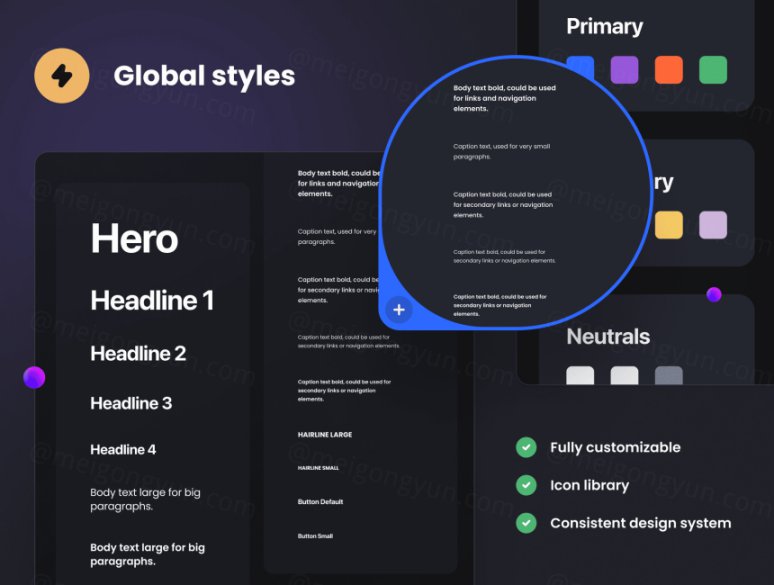
Task: Choose the Headline 1 text style
Action: click(x=152, y=300)
